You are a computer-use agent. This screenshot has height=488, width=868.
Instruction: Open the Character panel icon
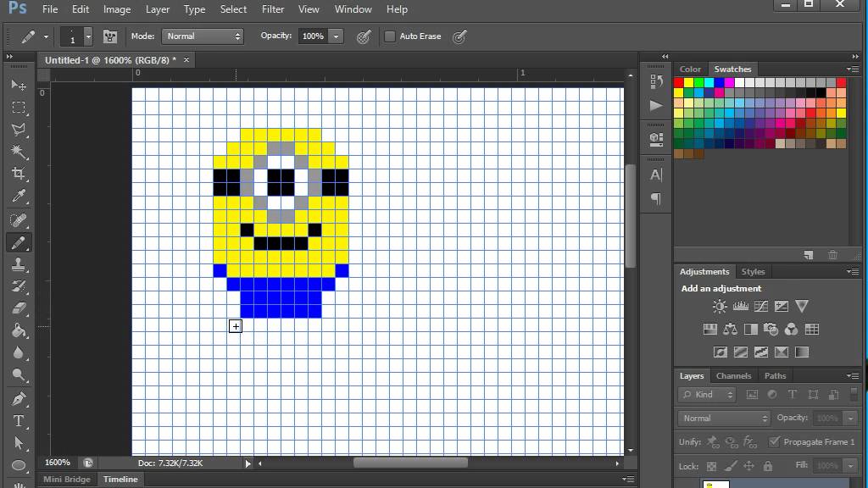656,175
